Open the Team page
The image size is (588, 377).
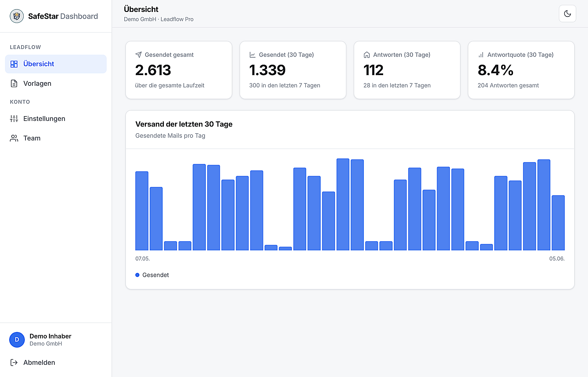click(x=56, y=138)
